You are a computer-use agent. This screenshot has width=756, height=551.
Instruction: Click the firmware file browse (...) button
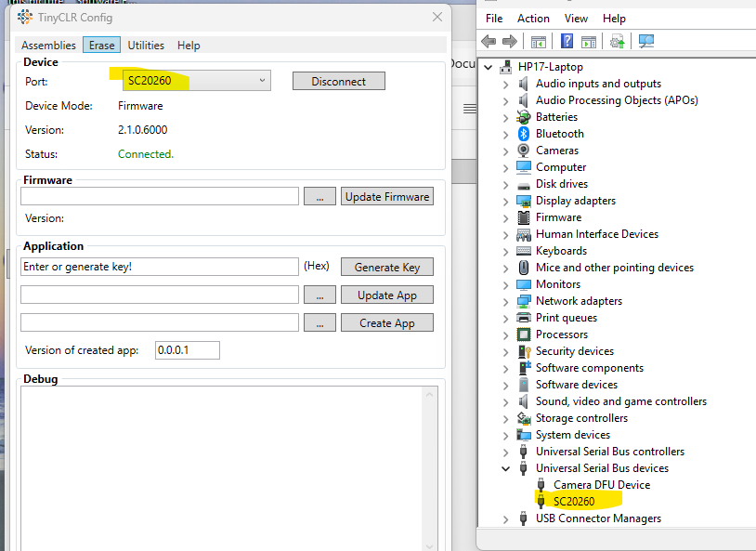pos(319,197)
